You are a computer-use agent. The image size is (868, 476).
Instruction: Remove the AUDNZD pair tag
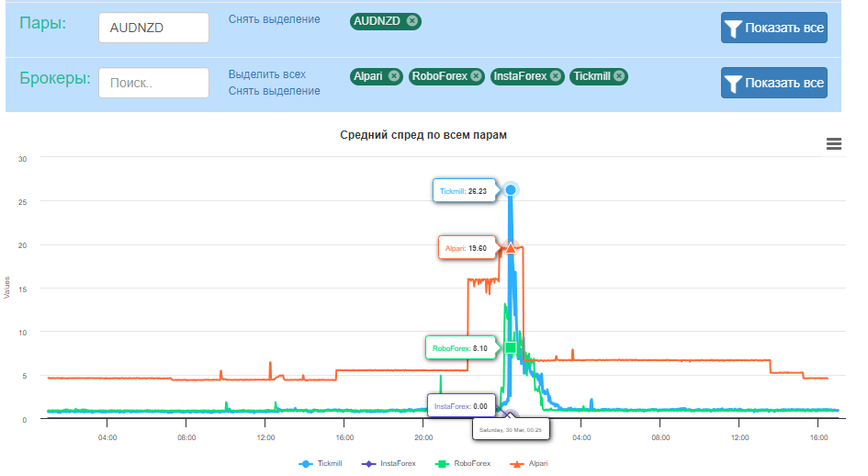coord(411,21)
